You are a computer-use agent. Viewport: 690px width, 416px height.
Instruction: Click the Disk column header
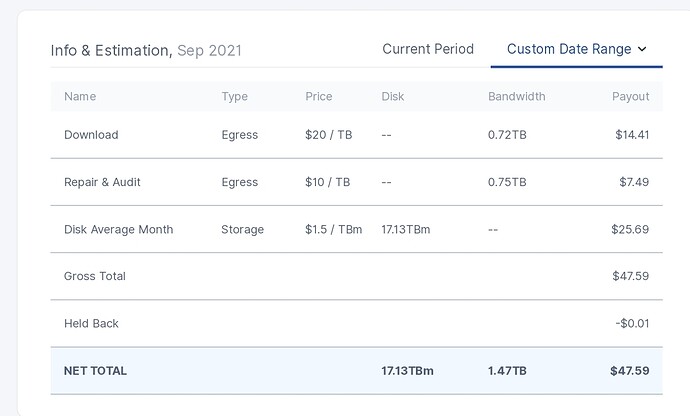(x=393, y=97)
